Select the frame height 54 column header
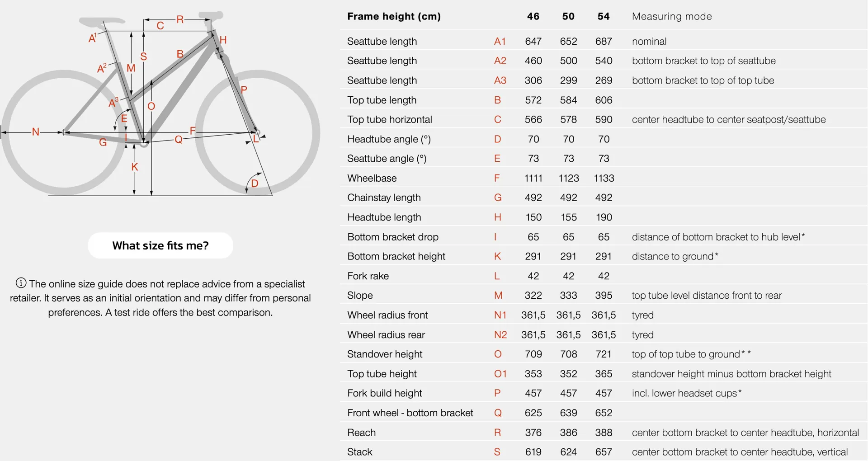868x461 pixels. [x=604, y=16]
